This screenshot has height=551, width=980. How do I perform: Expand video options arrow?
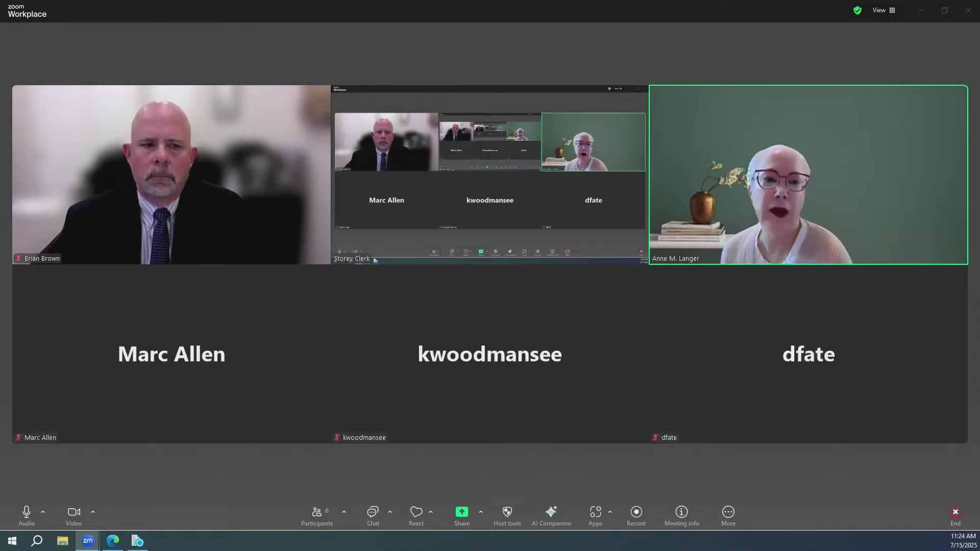93,512
